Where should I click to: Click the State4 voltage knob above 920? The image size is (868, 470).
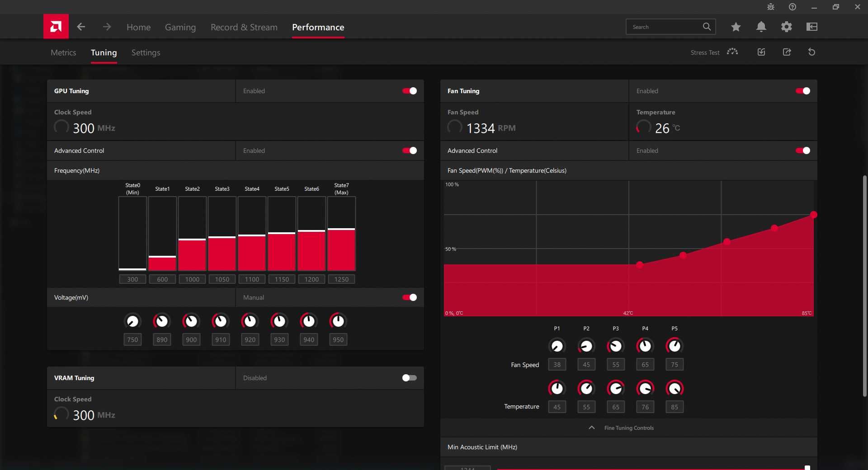coord(250,321)
